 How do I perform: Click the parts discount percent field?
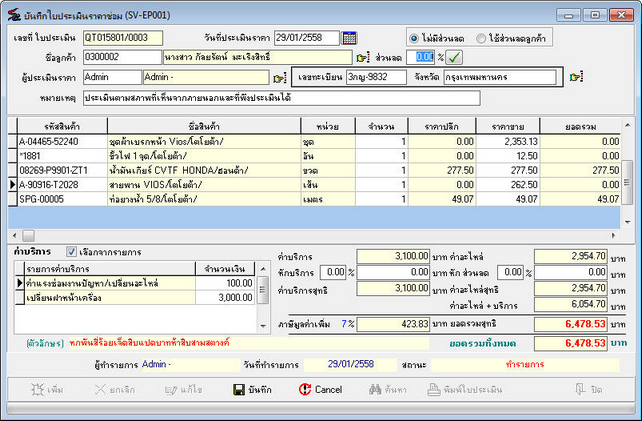click(510, 272)
